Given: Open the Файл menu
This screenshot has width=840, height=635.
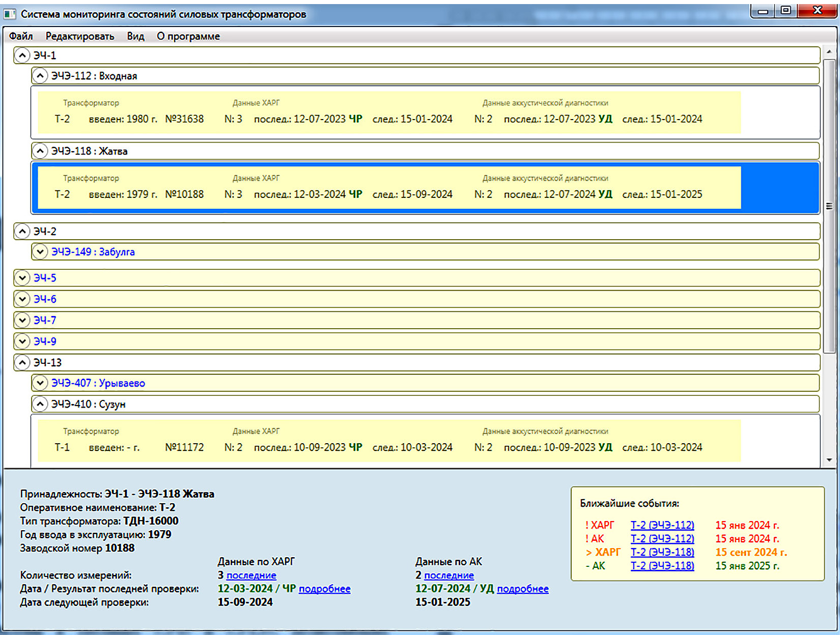Looking at the screenshot, I should pyautogui.click(x=21, y=36).
